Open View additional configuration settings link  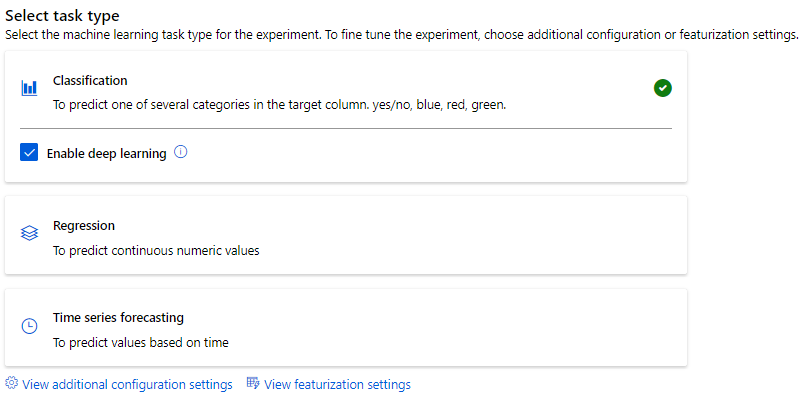127,384
